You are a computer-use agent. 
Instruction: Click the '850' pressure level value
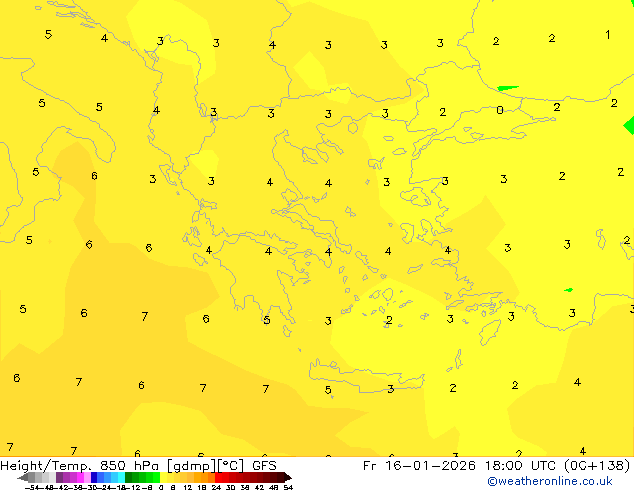[x=113, y=465]
